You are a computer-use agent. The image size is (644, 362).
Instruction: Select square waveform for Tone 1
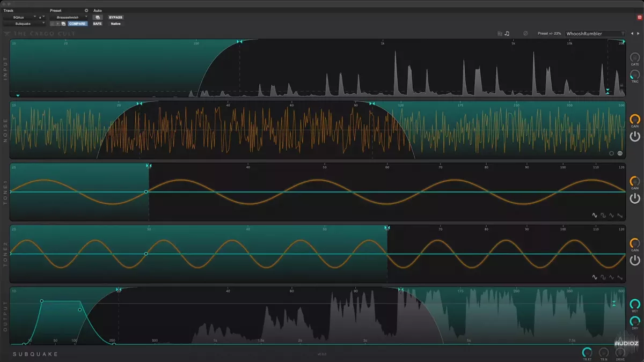(603, 216)
